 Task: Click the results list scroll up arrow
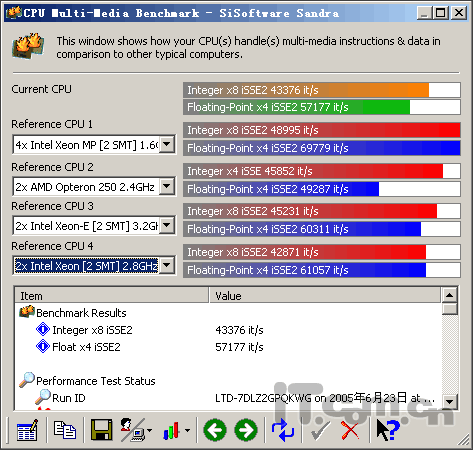(x=449, y=295)
